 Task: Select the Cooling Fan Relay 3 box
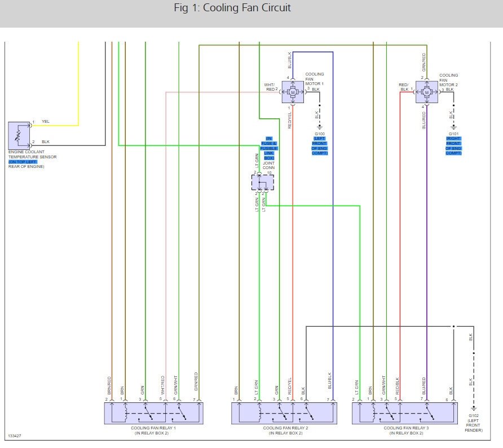coord(404,414)
